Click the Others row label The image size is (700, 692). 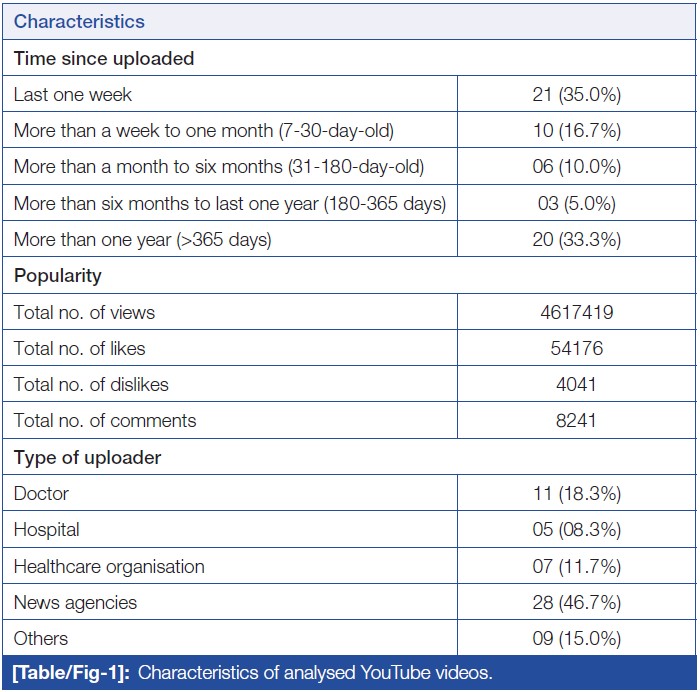coord(41,638)
